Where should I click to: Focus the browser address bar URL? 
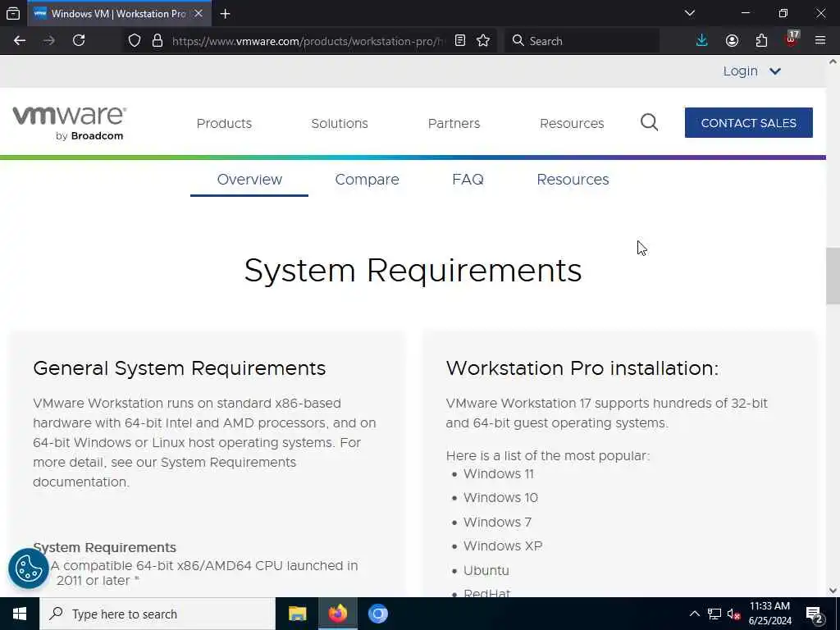tap(308, 41)
